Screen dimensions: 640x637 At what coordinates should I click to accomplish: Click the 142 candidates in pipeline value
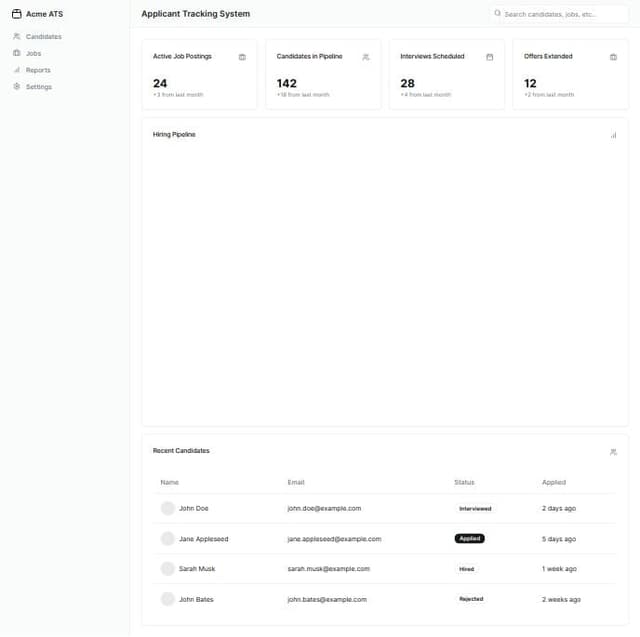287,83
